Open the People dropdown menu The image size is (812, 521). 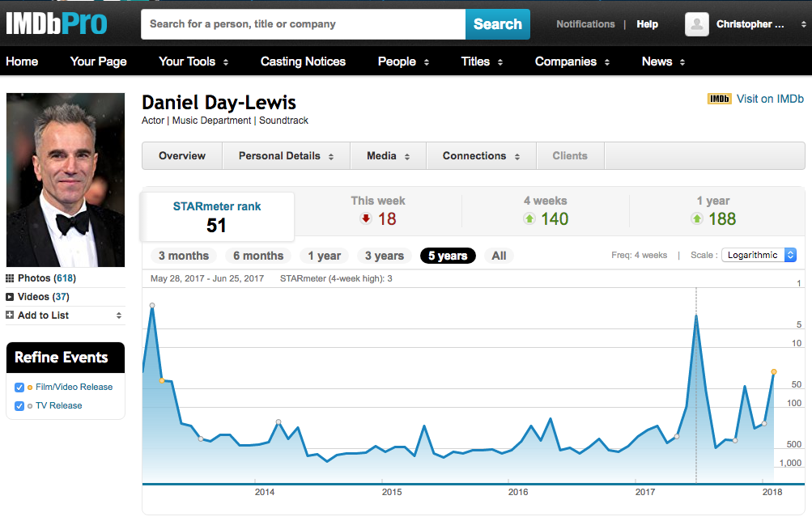click(403, 61)
